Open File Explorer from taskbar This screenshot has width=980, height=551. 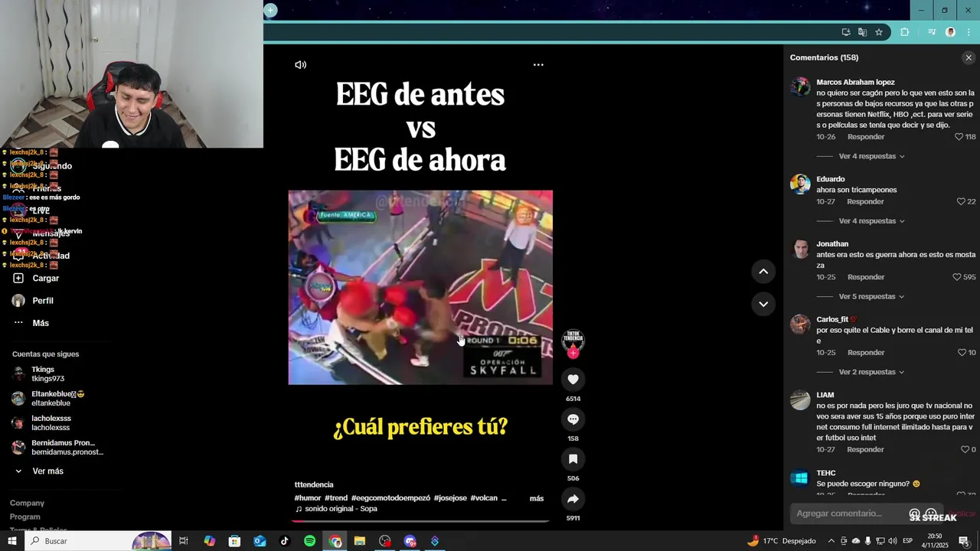360,541
